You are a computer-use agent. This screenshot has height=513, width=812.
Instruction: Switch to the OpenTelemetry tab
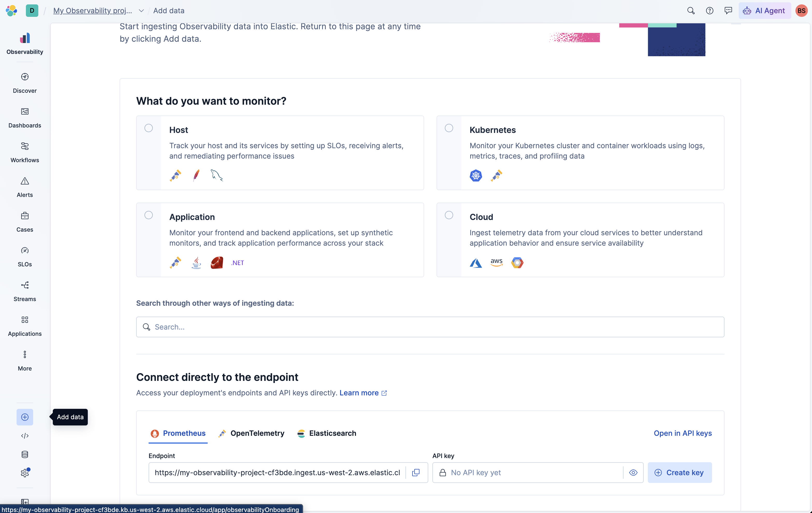252,433
